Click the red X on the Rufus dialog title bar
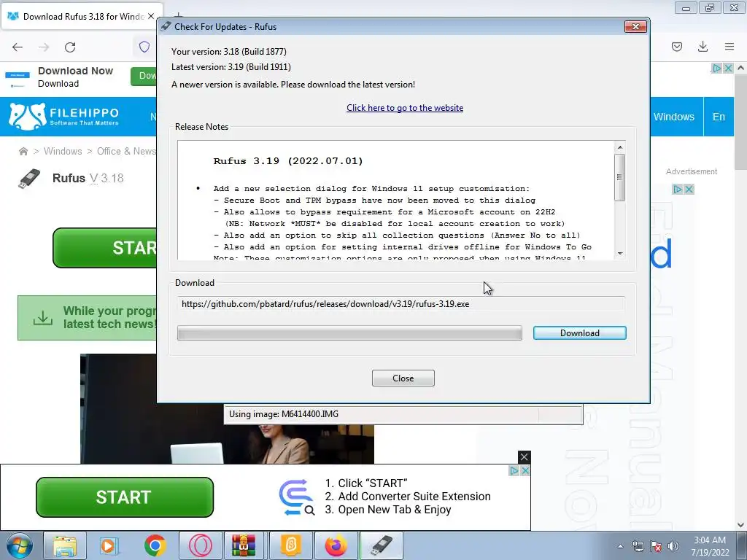This screenshot has width=747, height=560. [635, 27]
